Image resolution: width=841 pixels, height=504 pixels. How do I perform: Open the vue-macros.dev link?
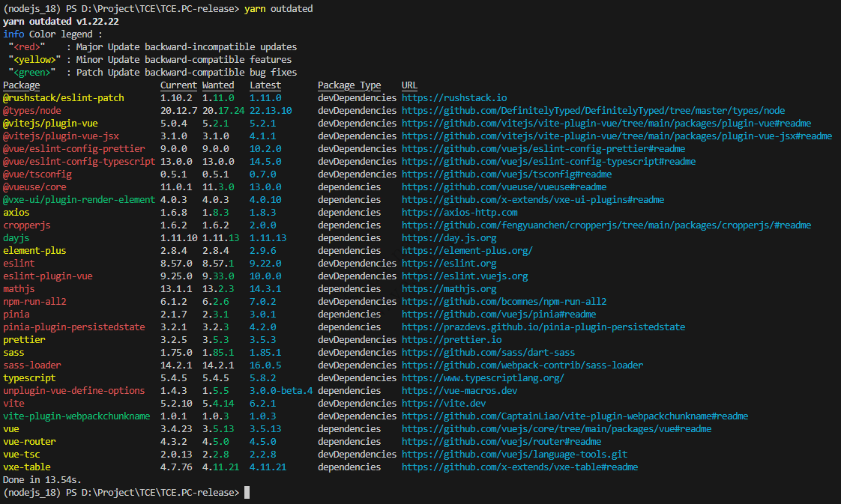pos(459,391)
